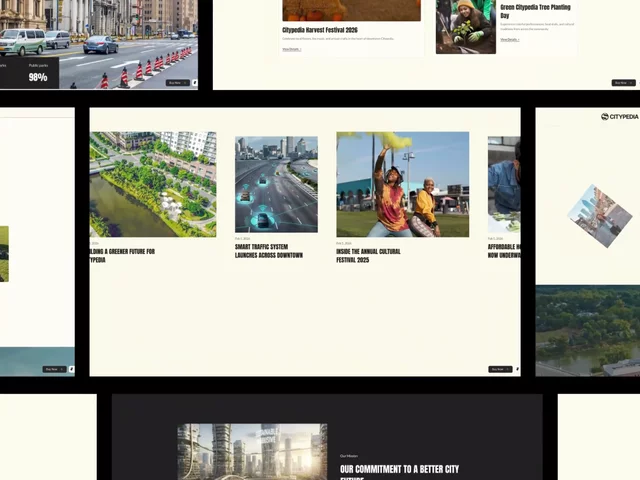Click the 'Public parks' label

(x=38, y=65)
